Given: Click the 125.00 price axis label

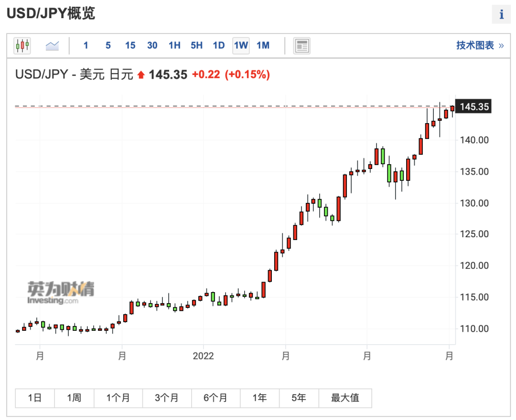Looking at the screenshot, I should 474,234.
